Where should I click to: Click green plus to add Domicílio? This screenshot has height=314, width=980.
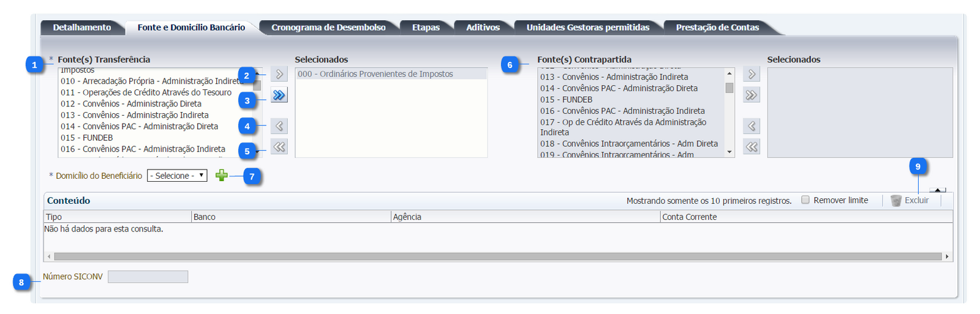click(x=222, y=176)
